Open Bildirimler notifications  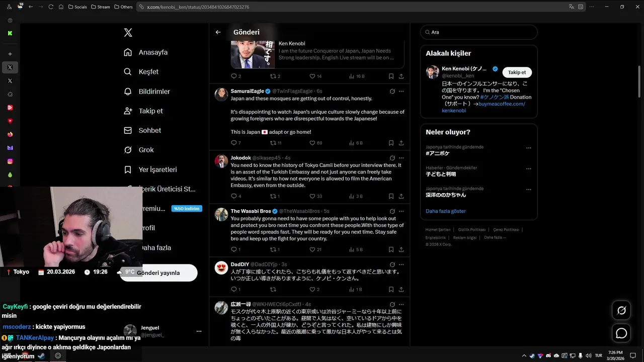147,92
